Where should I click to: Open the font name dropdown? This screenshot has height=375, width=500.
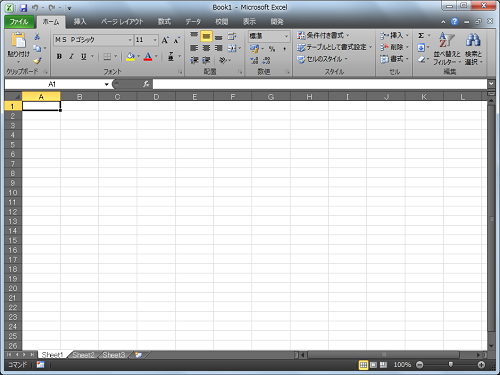point(130,40)
